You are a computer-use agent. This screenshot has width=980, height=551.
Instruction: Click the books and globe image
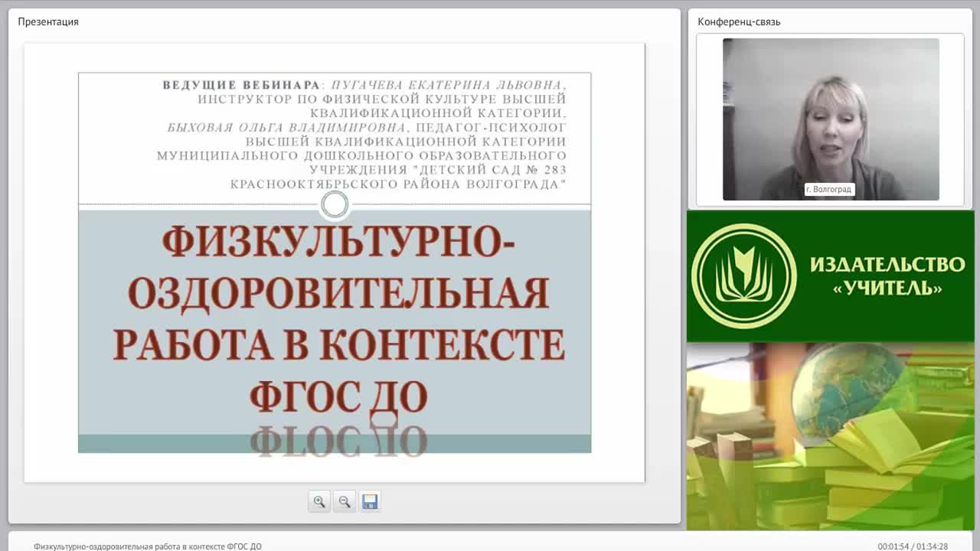830,436
